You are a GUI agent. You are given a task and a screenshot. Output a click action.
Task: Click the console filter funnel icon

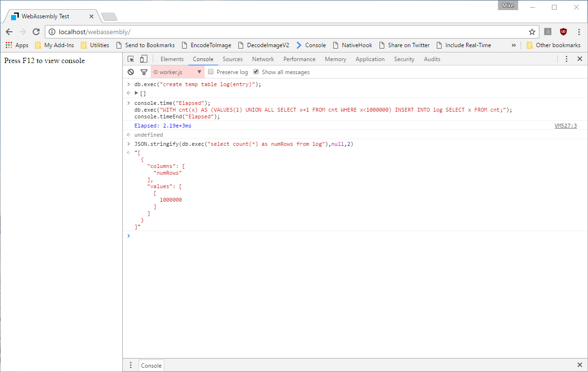click(x=144, y=72)
